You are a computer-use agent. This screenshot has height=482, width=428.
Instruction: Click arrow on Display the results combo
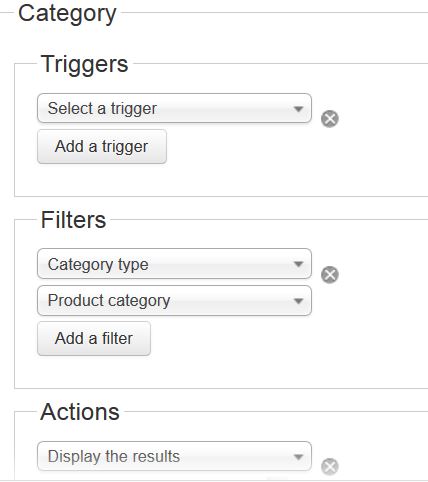click(298, 457)
